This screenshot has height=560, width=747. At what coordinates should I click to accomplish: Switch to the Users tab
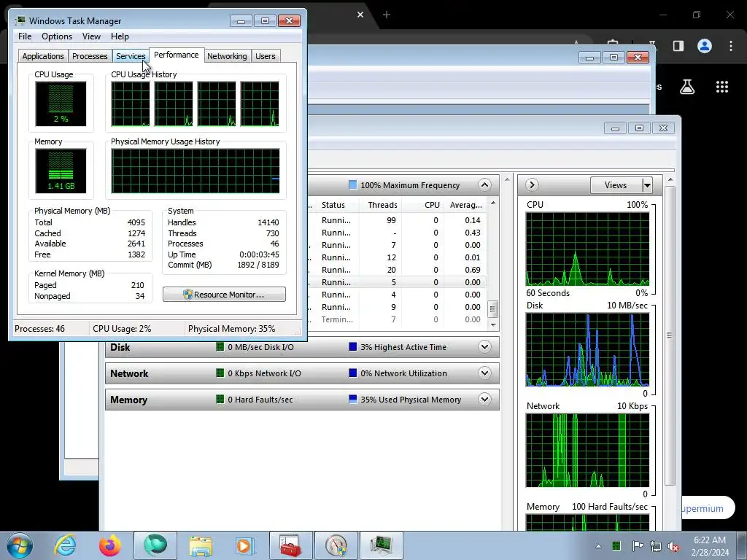click(266, 56)
